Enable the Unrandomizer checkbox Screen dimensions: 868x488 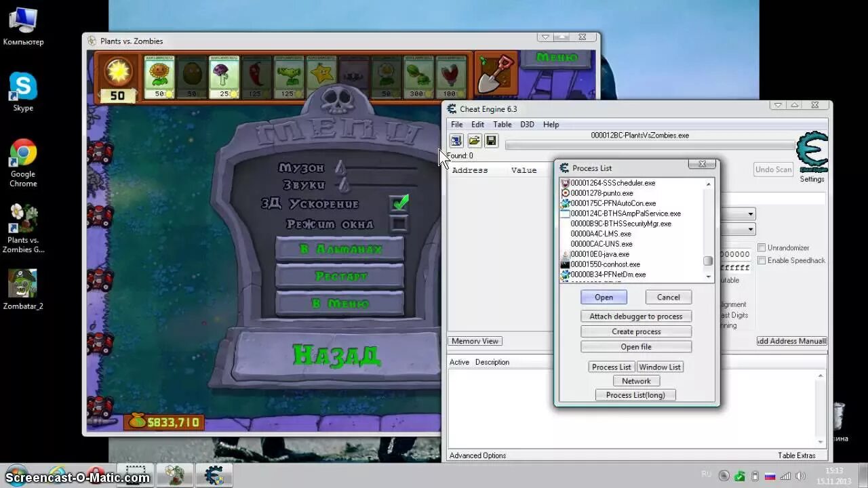click(x=762, y=248)
